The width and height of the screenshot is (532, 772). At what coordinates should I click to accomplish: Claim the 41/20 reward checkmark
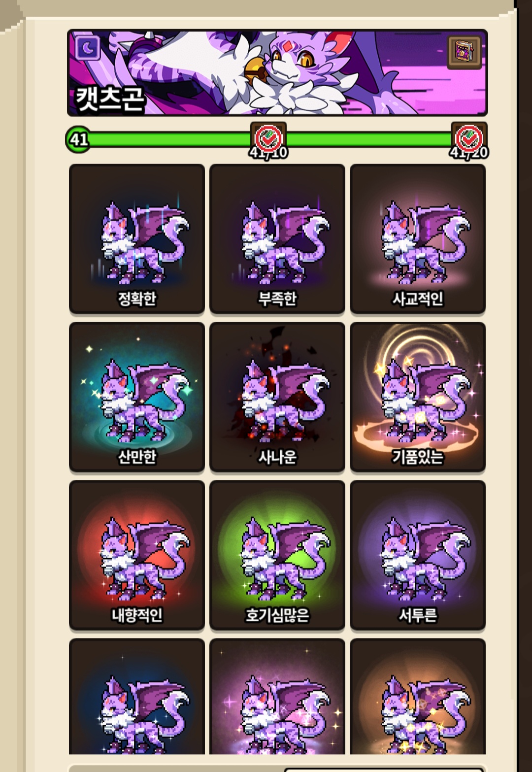pyautogui.click(x=469, y=138)
